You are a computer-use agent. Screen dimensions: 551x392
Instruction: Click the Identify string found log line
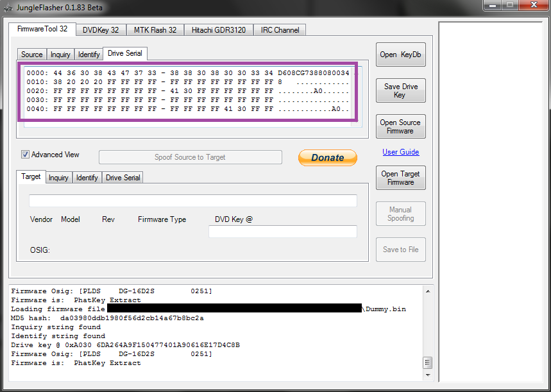pos(58,336)
